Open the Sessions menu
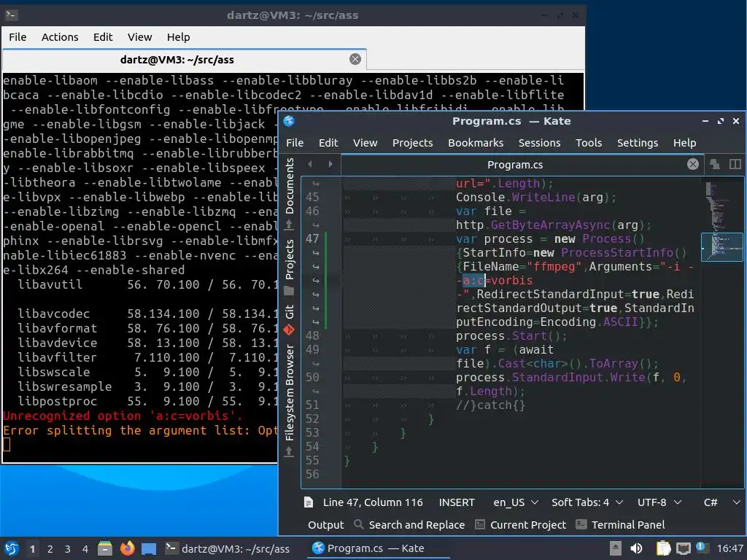 [539, 143]
